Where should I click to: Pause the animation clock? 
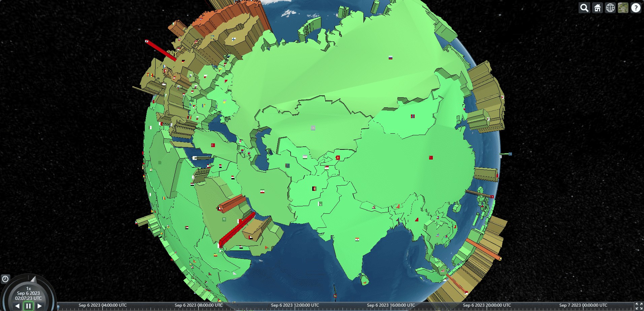click(28, 306)
